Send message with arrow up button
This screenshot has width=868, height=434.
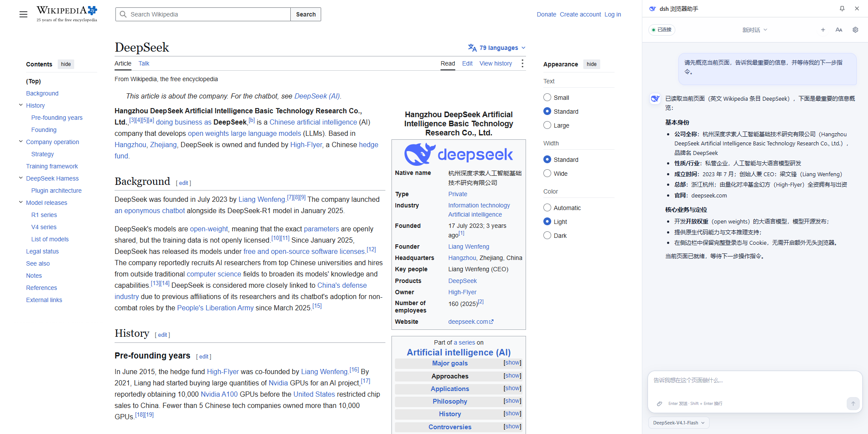tap(853, 404)
